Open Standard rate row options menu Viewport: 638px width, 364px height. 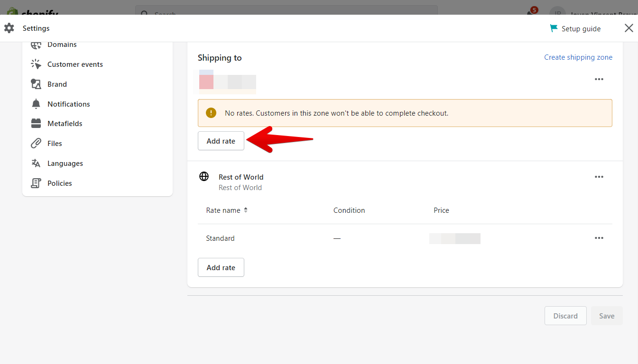click(x=599, y=238)
